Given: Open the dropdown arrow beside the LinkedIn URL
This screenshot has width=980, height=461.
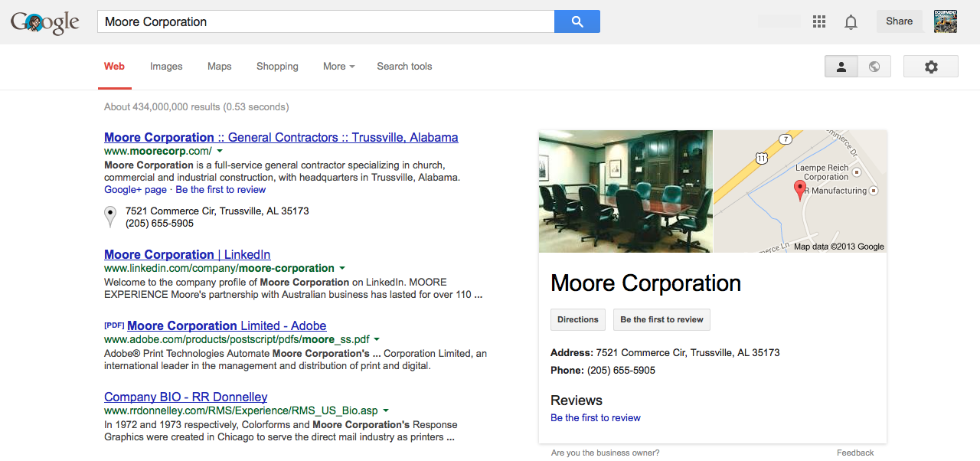Looking at the screenshot, I should pos(342,269).
